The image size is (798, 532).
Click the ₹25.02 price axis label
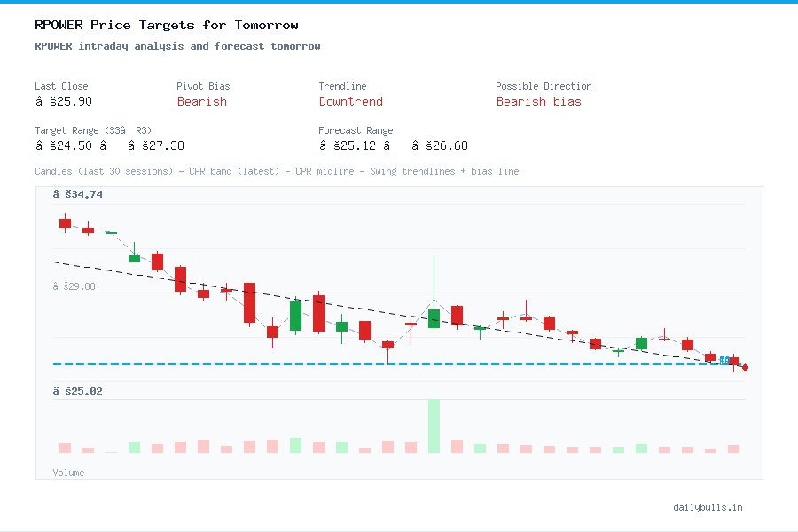[x=79, y=390]
